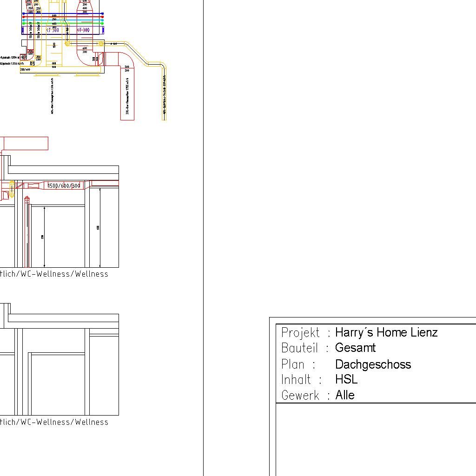Select the 'Gesamt' Bauteil value
The height and width of the screenshot is (476, 476).
[355, 348]
